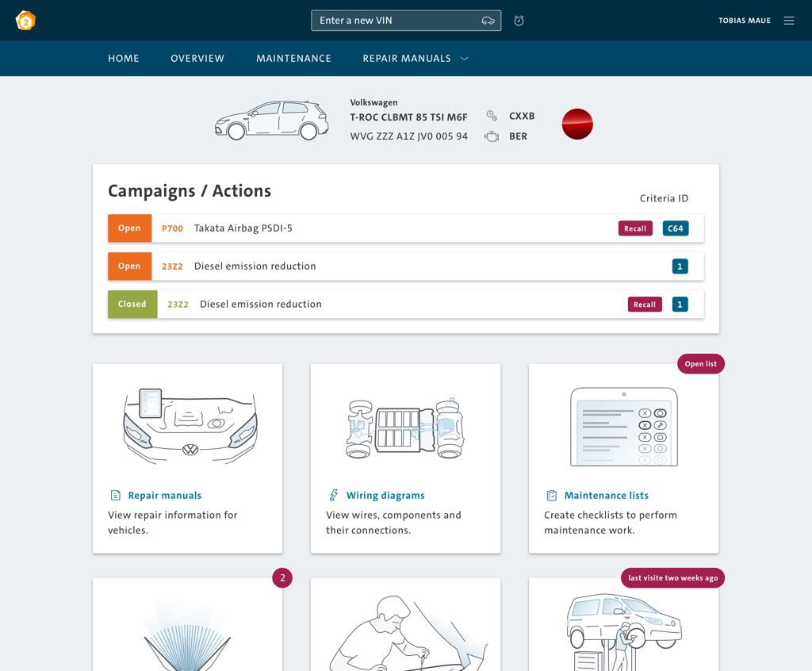This screenshot has width=812, height=671.
Task: Open the card with the open book illustration
Action: [187, 624]
